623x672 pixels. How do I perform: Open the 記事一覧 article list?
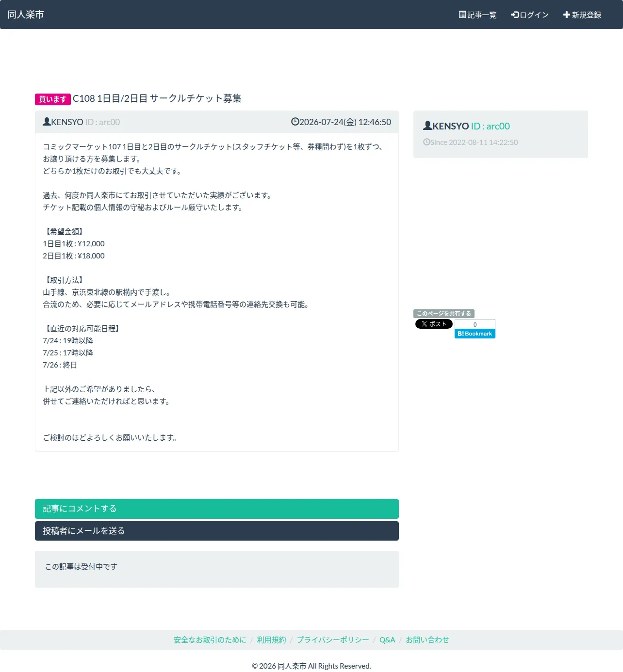[477, 15]
